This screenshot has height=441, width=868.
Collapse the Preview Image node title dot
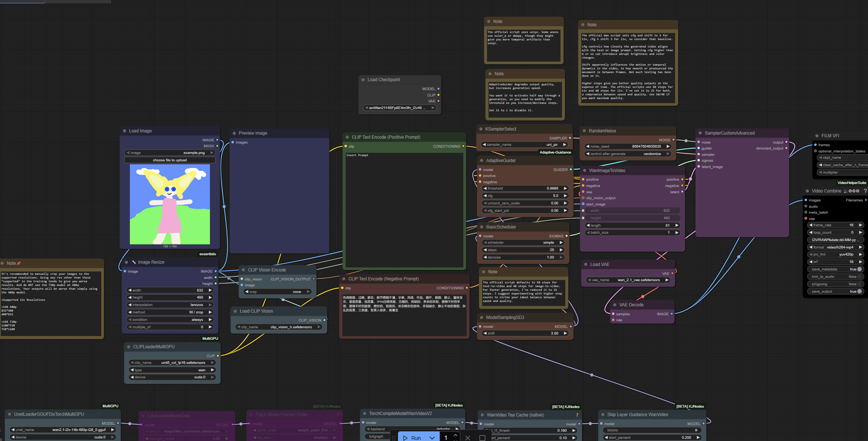(234, 133)
